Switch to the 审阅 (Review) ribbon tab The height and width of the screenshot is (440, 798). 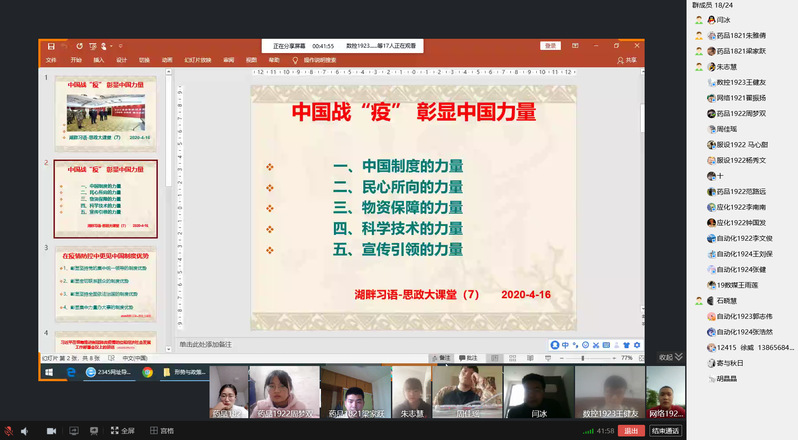[229, 60]
